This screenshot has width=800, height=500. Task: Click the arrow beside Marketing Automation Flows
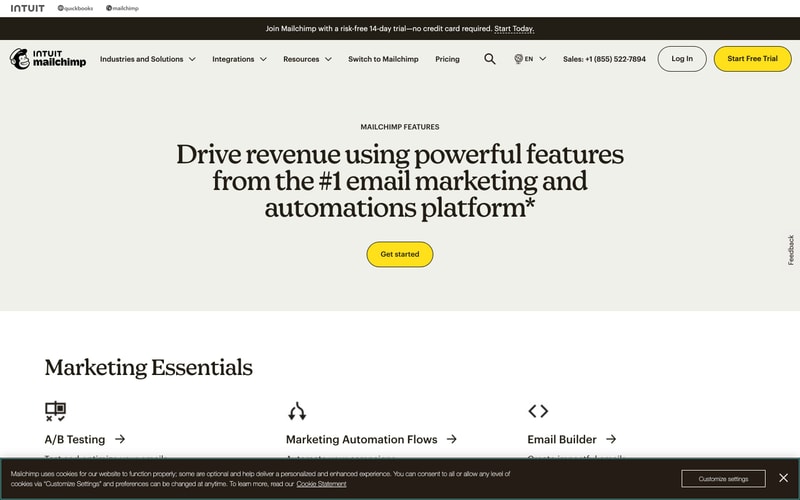pyautogui.click(x=452, y=439)
